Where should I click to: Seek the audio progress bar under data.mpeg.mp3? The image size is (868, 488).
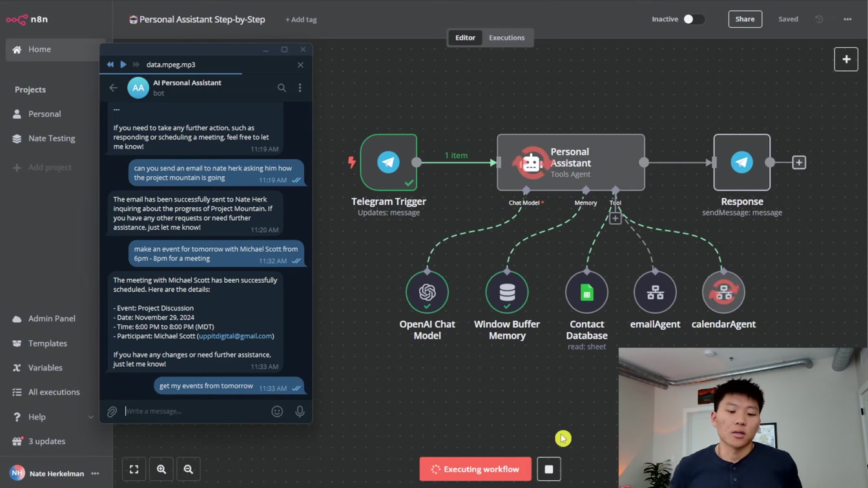point(205,74)
